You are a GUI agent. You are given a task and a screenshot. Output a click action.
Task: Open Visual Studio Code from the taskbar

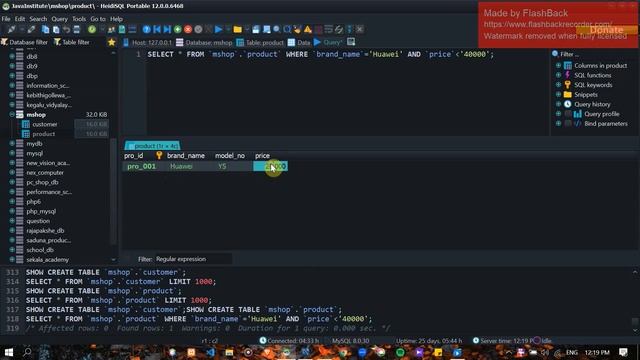pos(211,352)
